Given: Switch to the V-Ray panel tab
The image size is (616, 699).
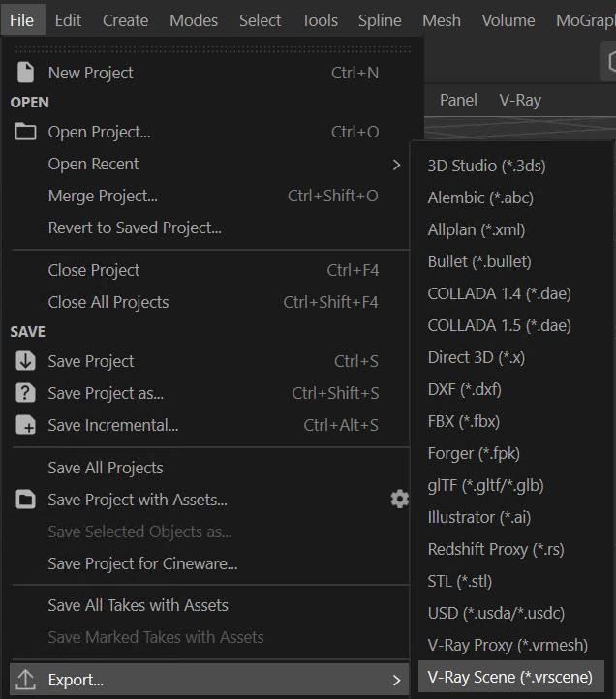Looking at the screenshot, I should click(520, 100).
